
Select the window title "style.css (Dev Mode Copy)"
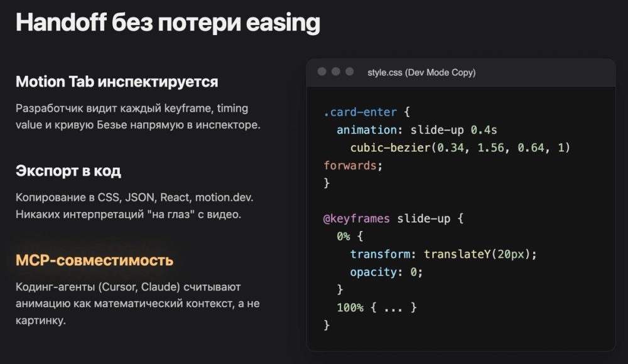[421, 72]
